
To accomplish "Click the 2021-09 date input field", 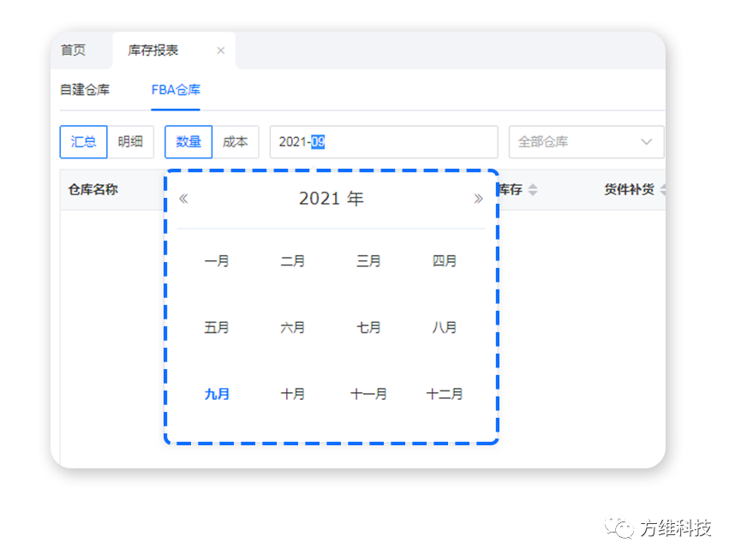I will pos(383,142).
